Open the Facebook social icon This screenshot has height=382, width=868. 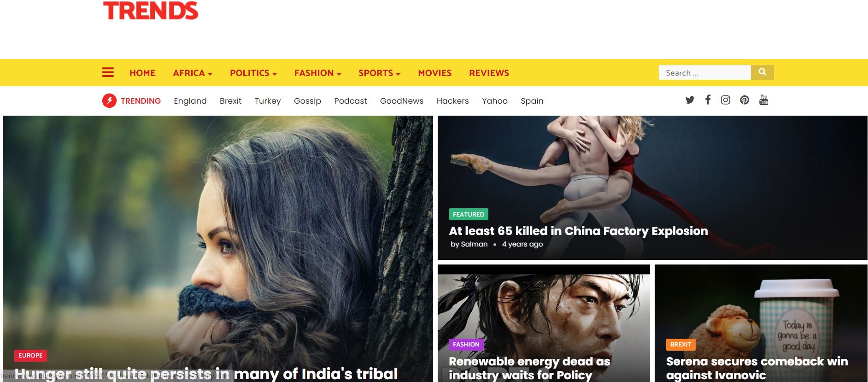[x=708, y=100]
